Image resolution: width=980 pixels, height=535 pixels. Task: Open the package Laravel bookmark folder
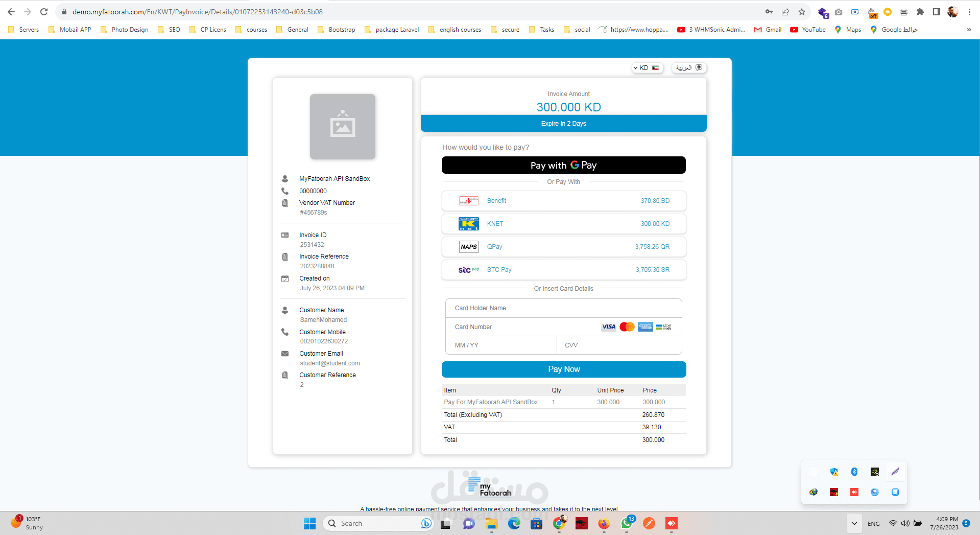tap(392, 30)
